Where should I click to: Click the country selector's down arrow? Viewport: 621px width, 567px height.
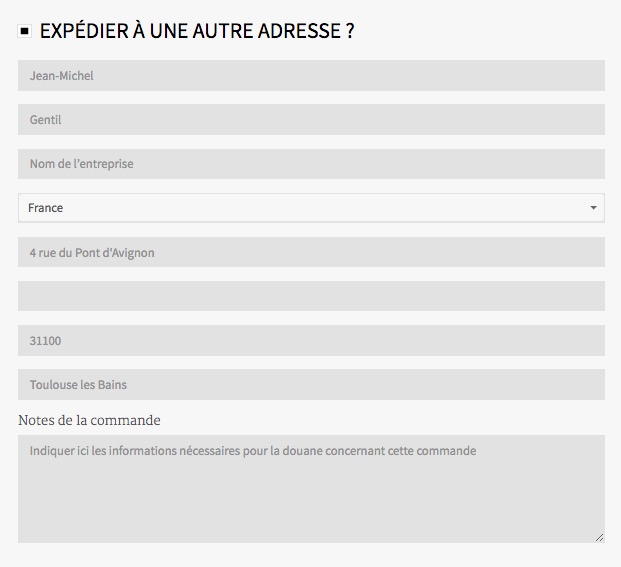(x=593, y=208)
